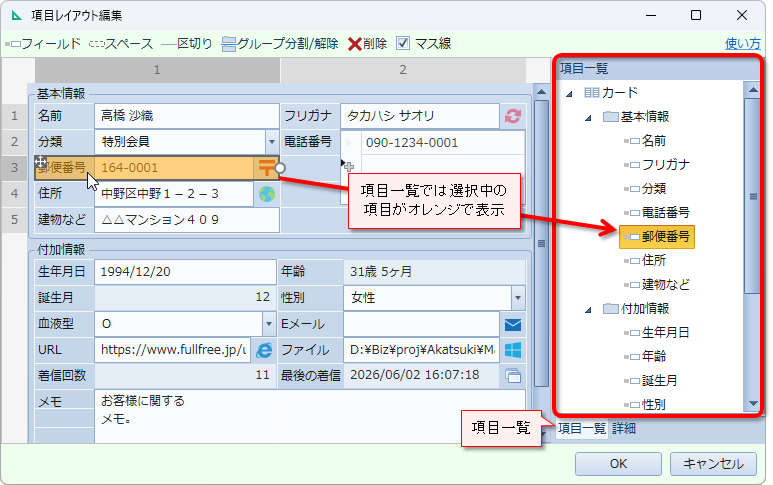Insert a 区切り separator
Viewport: 773px width, 485px height.
[x=187, y=44]
